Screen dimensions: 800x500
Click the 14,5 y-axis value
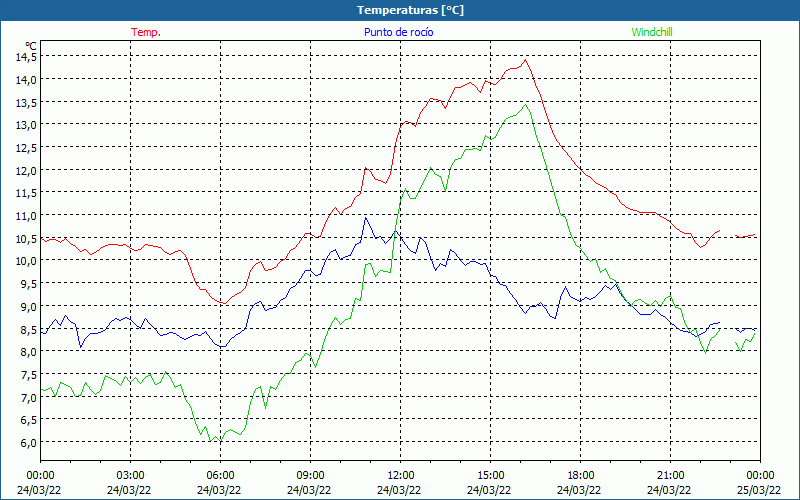click(x=26, y=57)
